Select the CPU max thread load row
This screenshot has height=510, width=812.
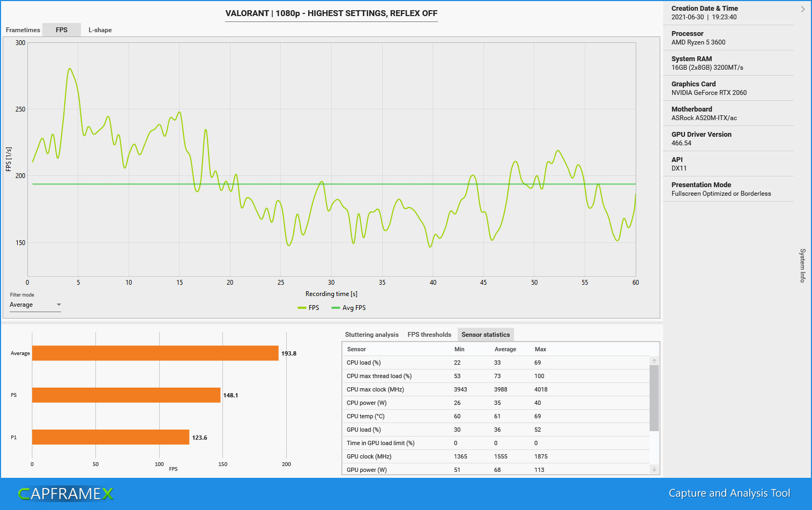pos(496,376)
